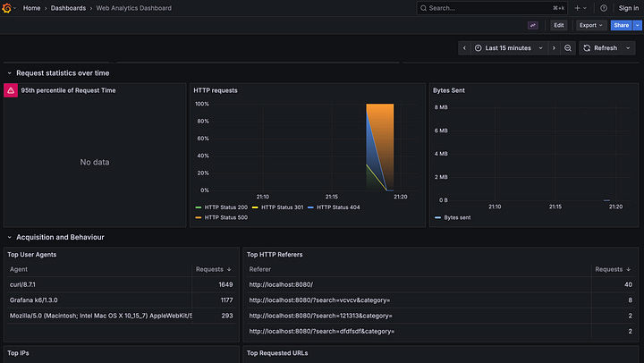Click Top Requested URLs panel title
644x363 pixels.
[277, 353]
